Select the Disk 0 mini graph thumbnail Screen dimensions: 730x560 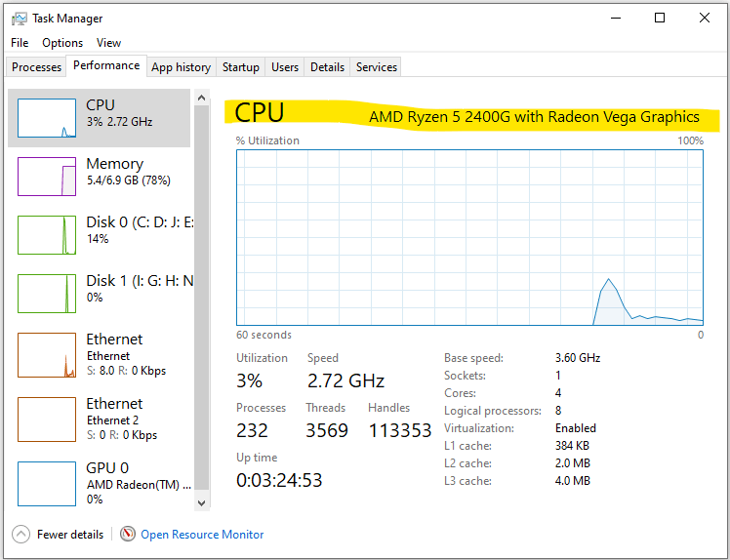click(47, 235)
